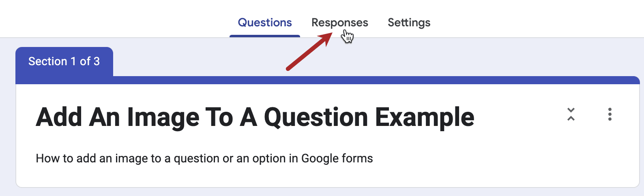
Task: Edit the form title text field
Action: coord(255,117)
